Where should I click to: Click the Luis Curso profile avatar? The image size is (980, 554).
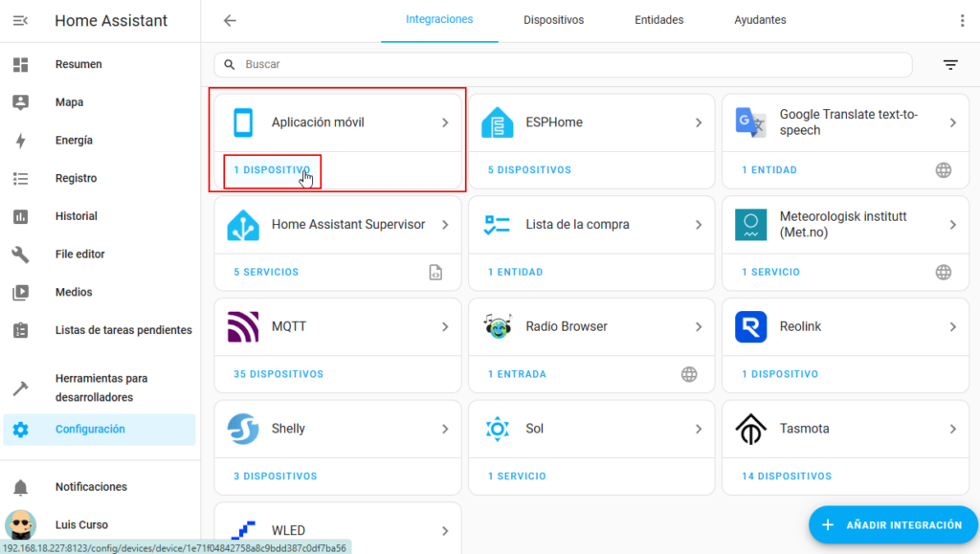20,525
